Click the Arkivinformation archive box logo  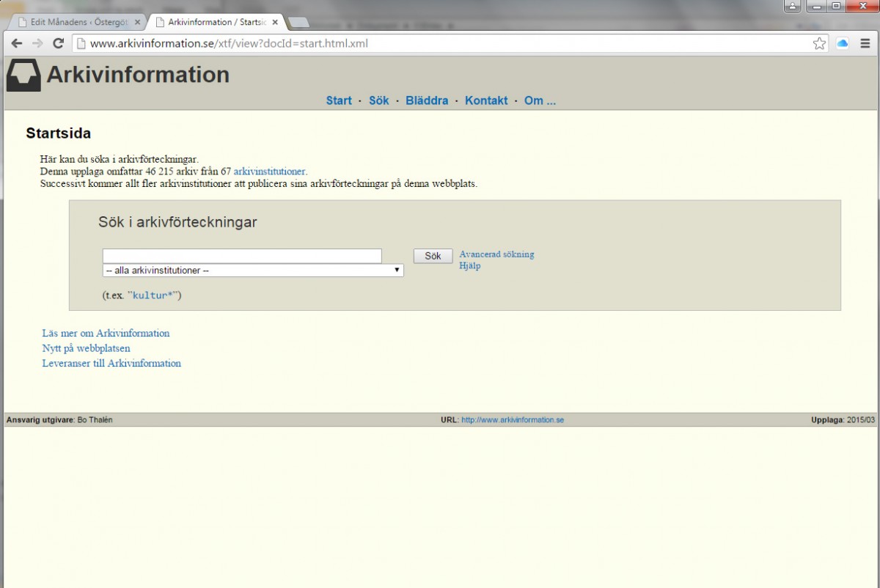(23, 76)
